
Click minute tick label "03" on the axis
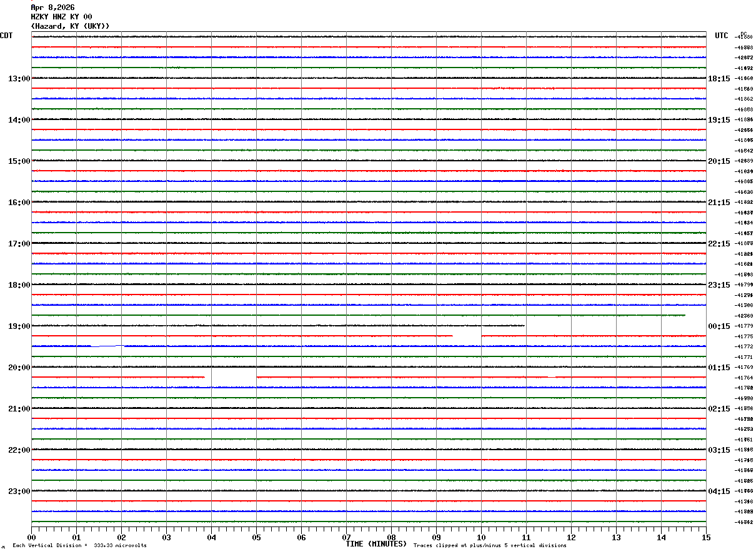(166, 537)
